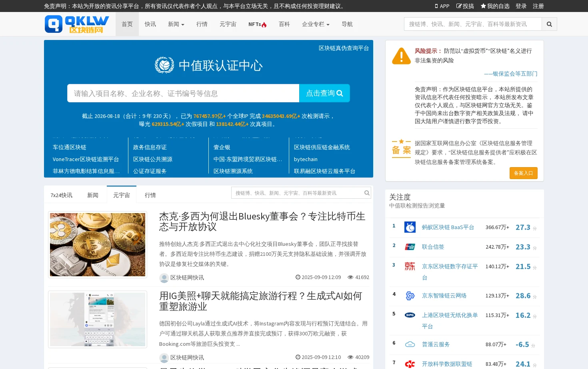
Task: Click the 京东区块链数字存证平台 logo icon
Action: coord(410,266)
